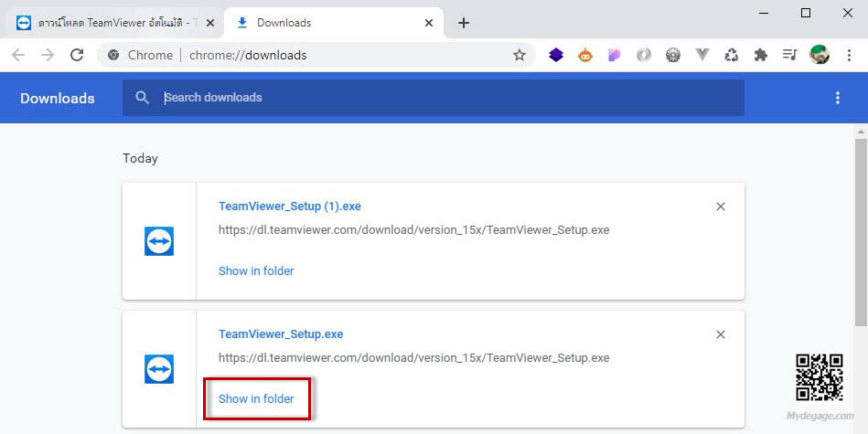Open Chrome's three-dot main menu
868x434 pixels.
click(849, 55)
